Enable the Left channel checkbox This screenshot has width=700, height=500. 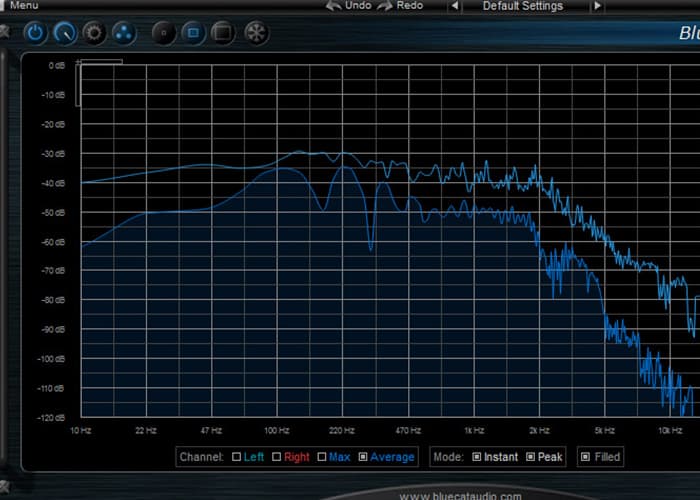pos(237,457)
